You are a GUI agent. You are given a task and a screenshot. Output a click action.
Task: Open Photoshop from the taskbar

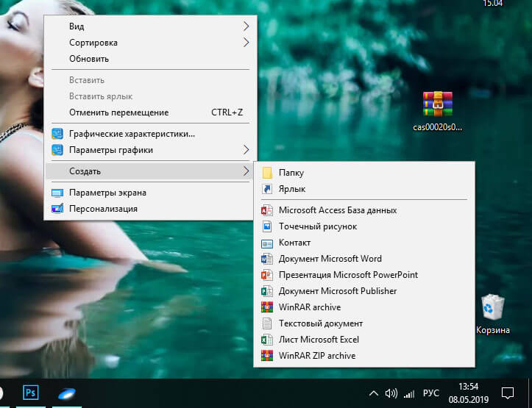pyautogui.click(x=32, y=392)
